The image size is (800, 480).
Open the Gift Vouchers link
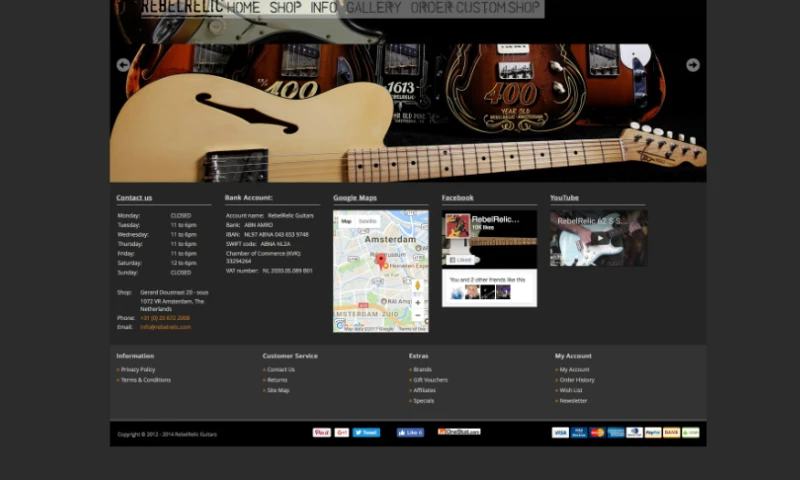(x=430, y=380)
